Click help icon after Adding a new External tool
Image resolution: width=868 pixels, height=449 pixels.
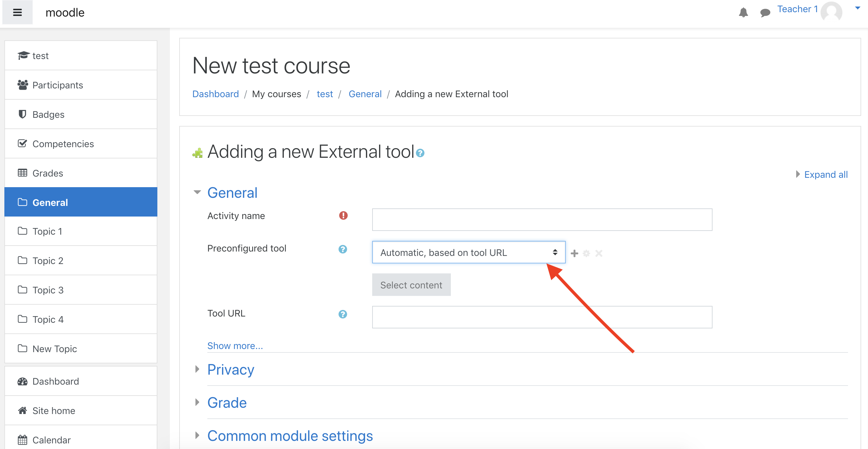420,153
